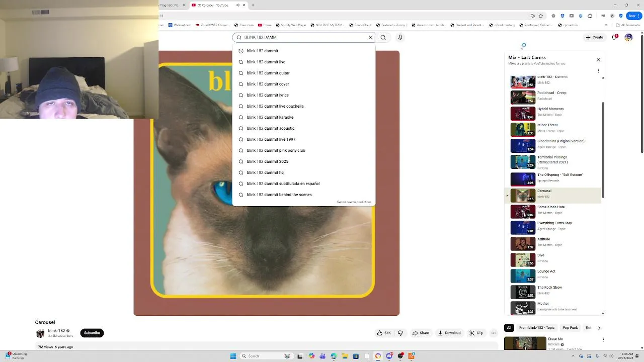The height and width of the screenshot is (362, 644).
Task: Play Radiohead - Creep from the mix
Action: point(553,97)
